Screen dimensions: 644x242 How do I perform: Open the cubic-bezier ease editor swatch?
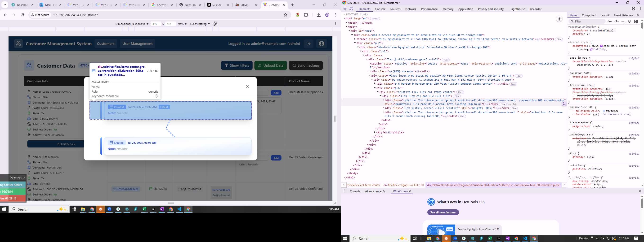(x=601, y=46)
